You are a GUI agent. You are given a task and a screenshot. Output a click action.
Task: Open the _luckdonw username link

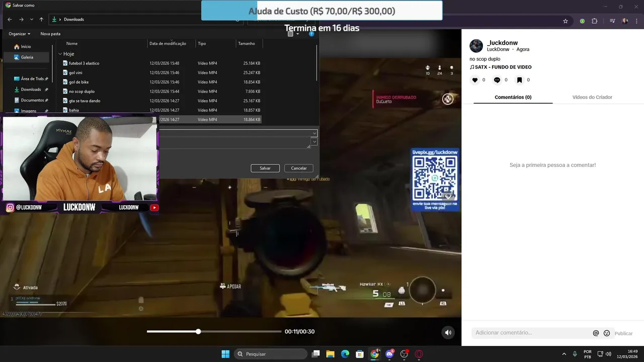click(502, 43)
